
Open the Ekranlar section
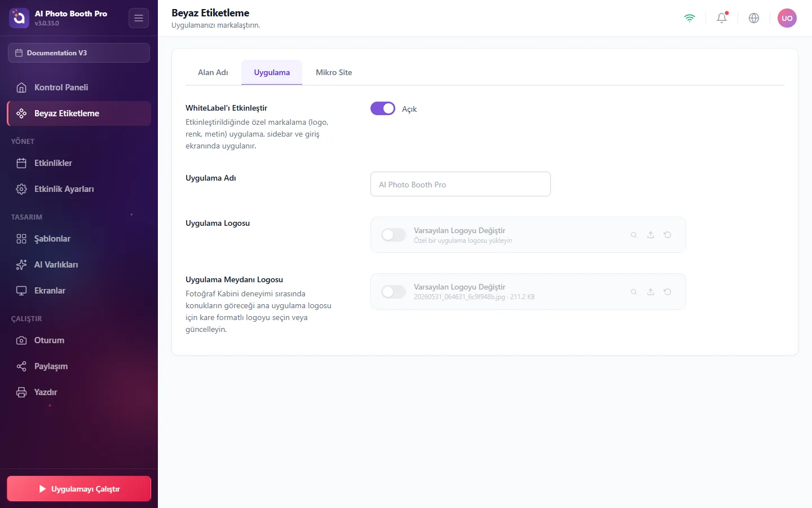(x=79, y=291)
